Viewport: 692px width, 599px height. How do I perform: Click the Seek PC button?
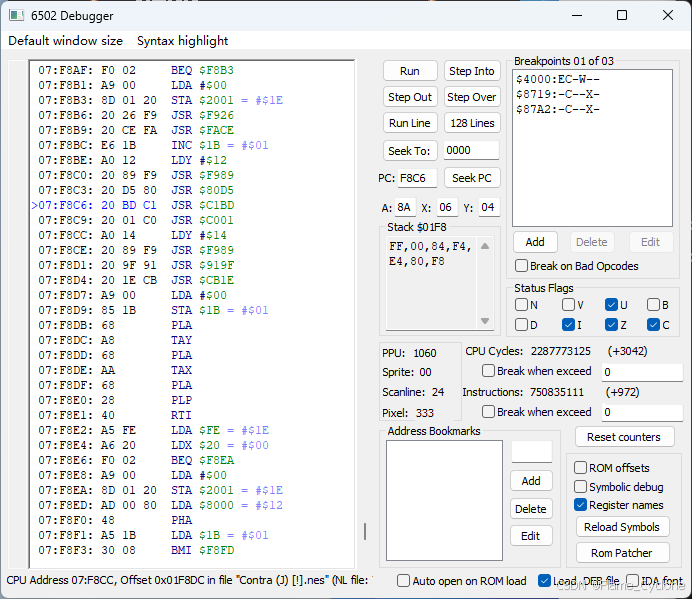click(472, 178)
